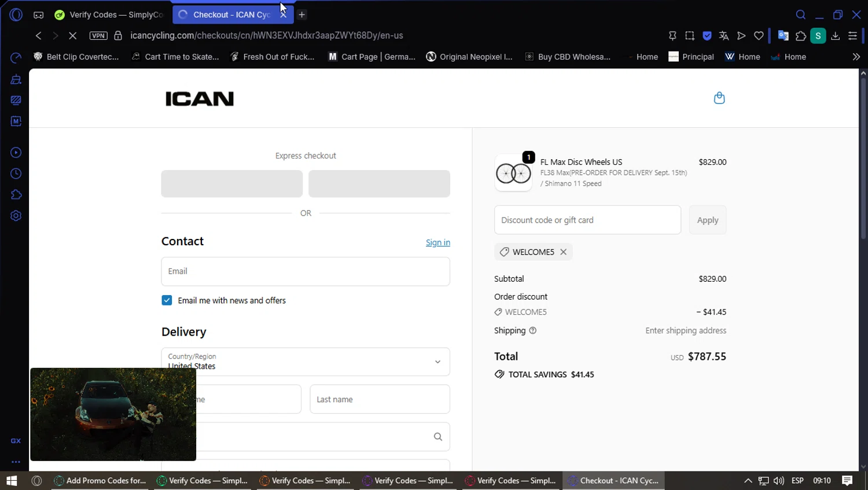The height and width of the screenshot is (490, 868).
Task: Focus the Last name field
Action: pyautogui.click(x=380, y=399)
